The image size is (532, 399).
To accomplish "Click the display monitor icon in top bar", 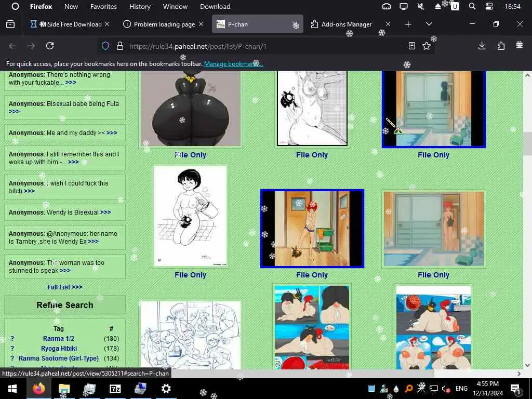I will [403, 6].
